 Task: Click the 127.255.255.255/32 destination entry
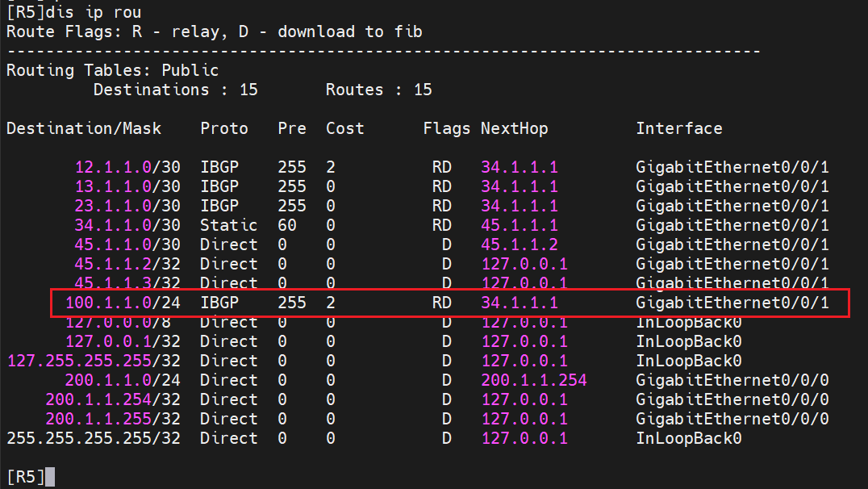coord(93,361)
